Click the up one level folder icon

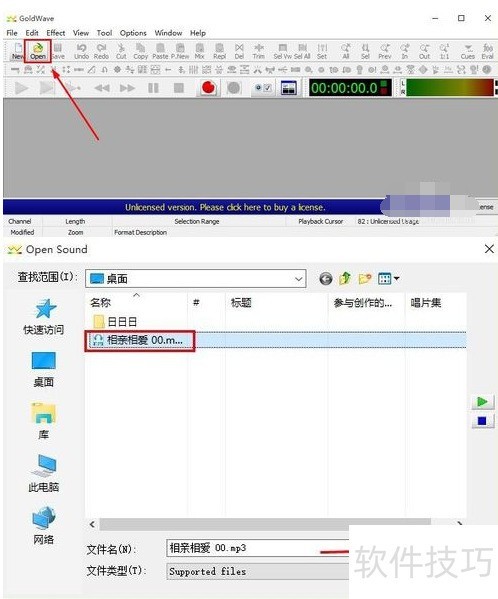[x=345, y=279]
